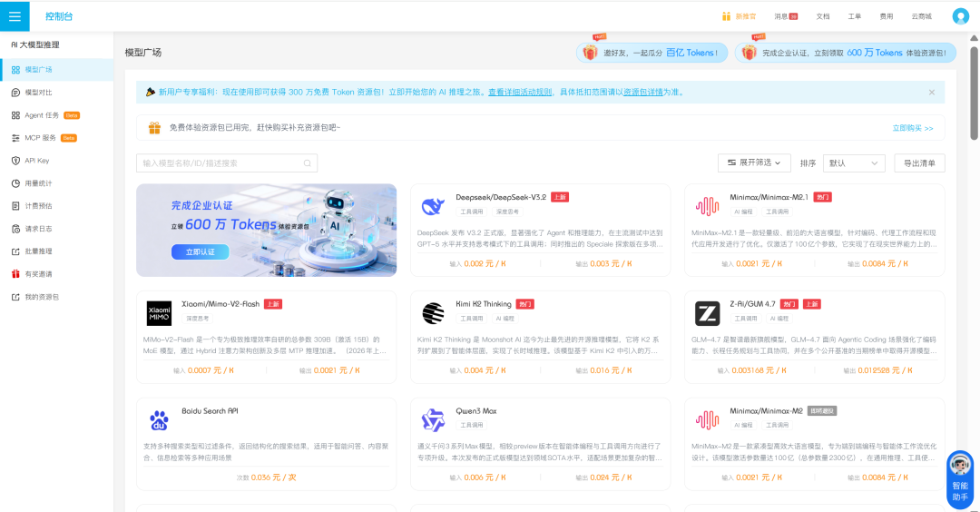Click the 新推官 gift icon

tap(726, 16)
